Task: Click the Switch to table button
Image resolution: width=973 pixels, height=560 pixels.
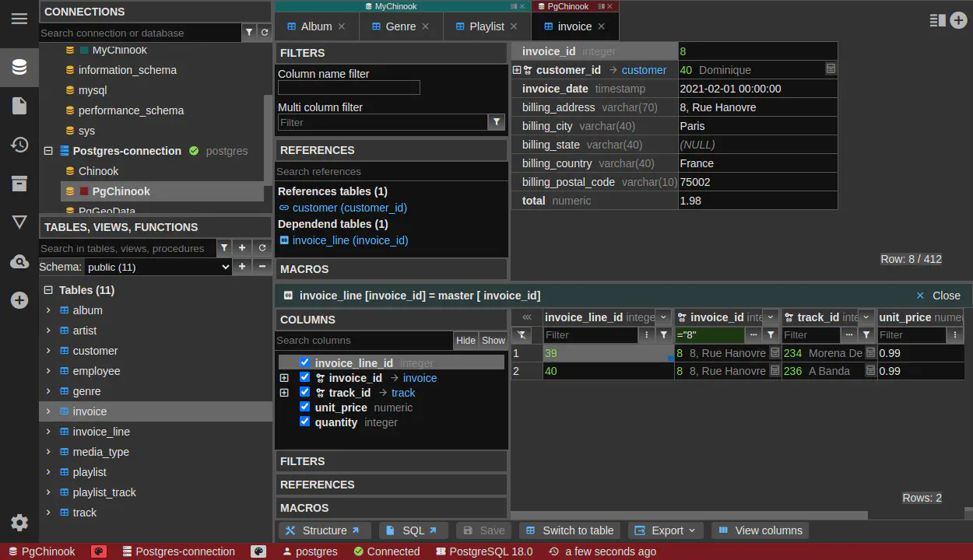Action: click(569, 530)
